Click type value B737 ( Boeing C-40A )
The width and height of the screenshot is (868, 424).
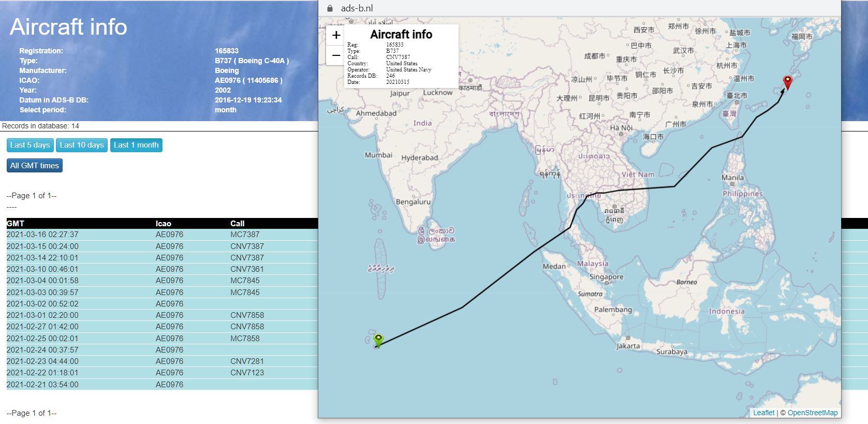pos(252,61)
